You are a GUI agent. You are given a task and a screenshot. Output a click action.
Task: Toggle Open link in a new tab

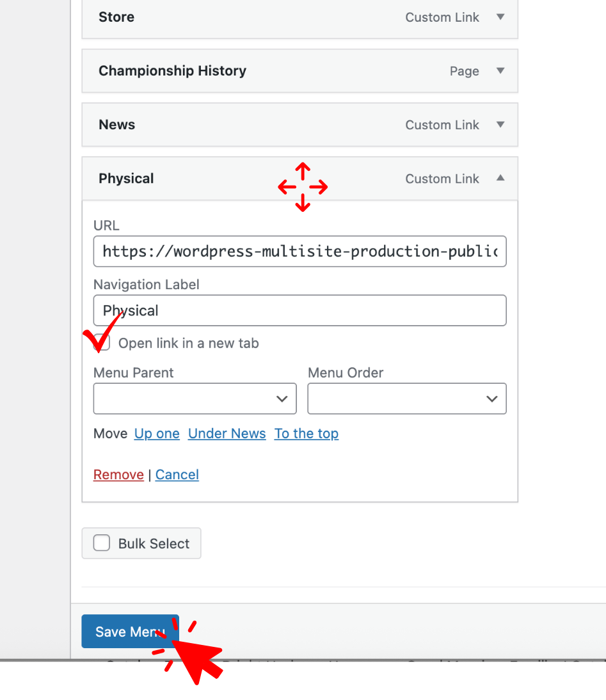(x=102, y=343)
